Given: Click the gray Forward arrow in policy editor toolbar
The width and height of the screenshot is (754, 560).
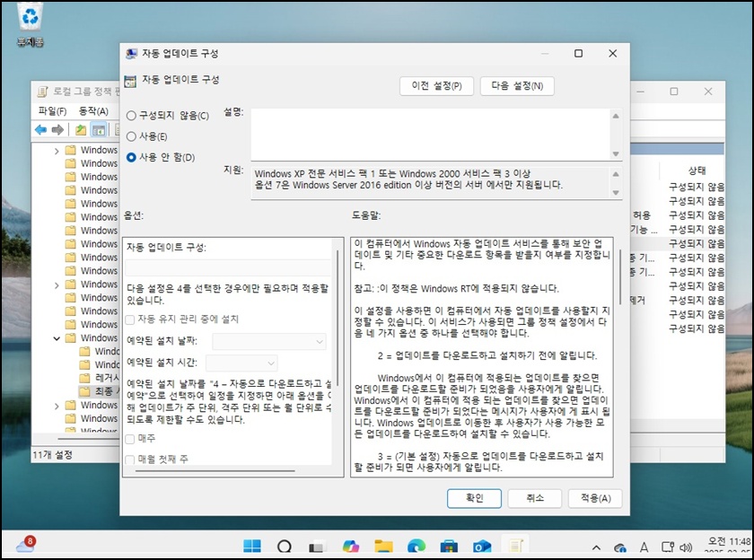Looking at the screenshot, I should point(57,129).
